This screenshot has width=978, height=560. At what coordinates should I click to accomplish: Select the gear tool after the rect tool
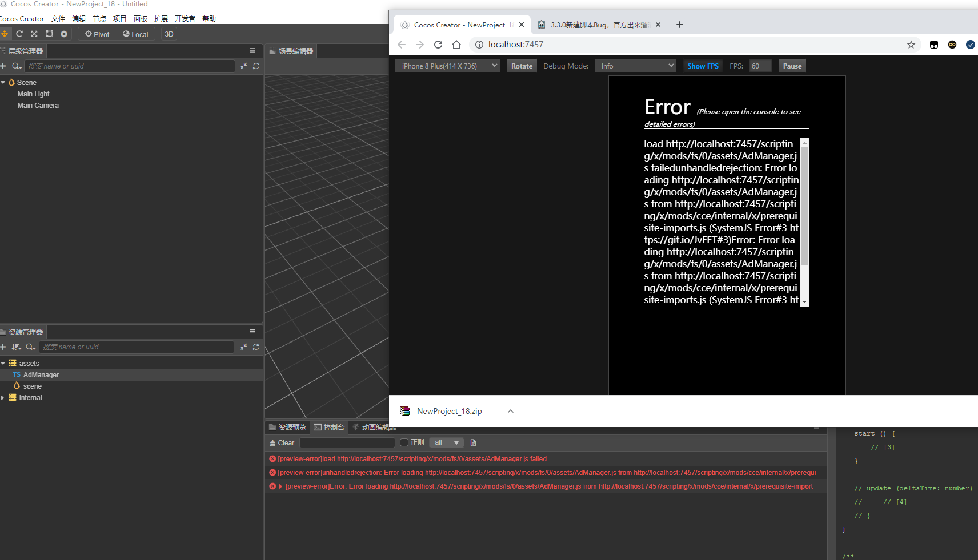(64, 34)
